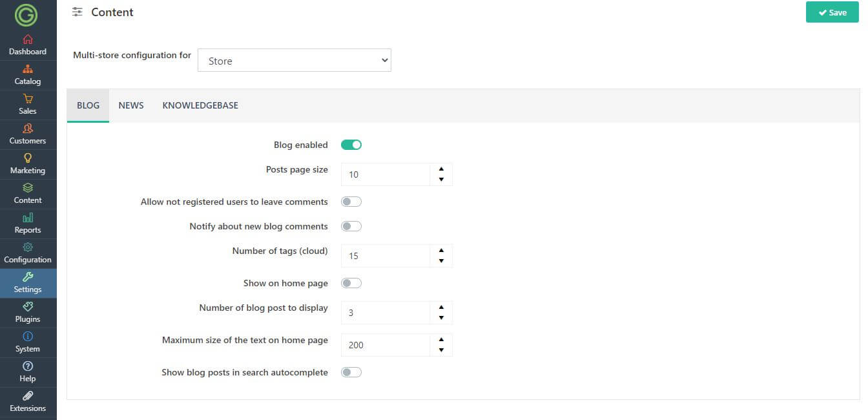The width and height of the screenshot is (868, 420).
Task: Open the Sales cart icon
Action: click(28, 99)
